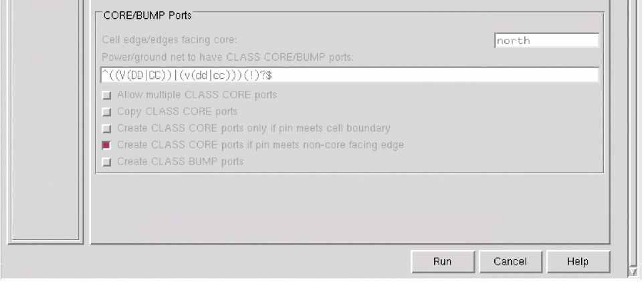Toggle the Create CLASS BUMP ports checkbox
This screenshot has width=644, height=282.
pos(106,161)
